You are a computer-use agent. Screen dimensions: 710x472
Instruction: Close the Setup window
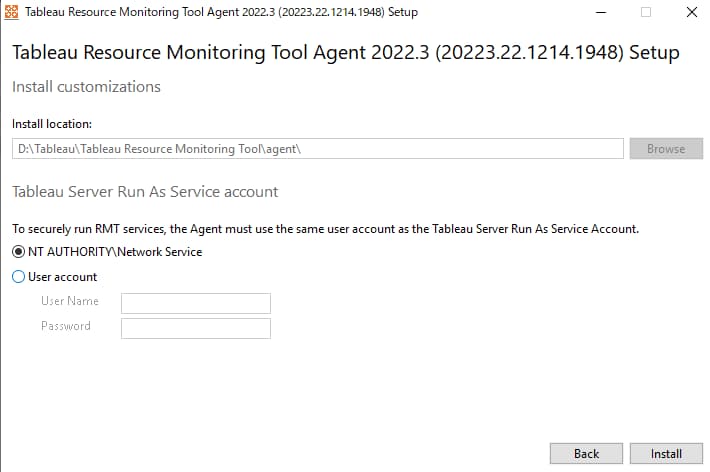click(x=691, y=12)
